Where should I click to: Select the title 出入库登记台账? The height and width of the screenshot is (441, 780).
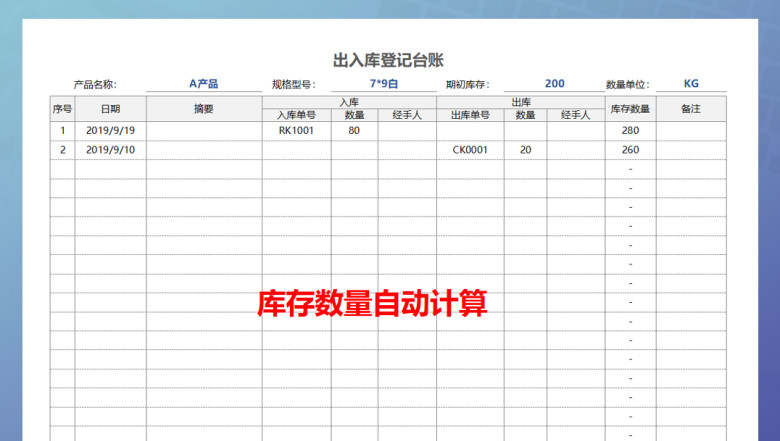(x=388, y=61)
